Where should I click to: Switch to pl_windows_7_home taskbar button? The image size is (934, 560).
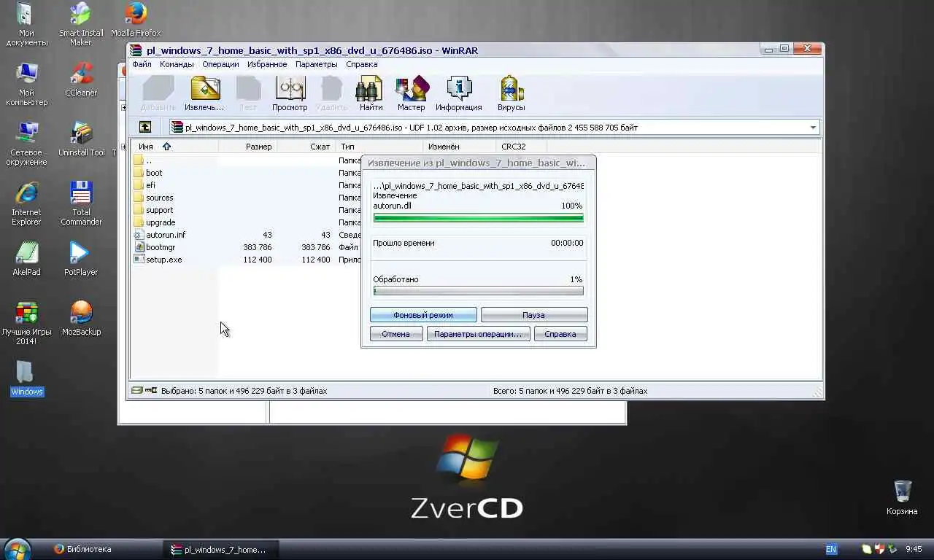[220, 549]
